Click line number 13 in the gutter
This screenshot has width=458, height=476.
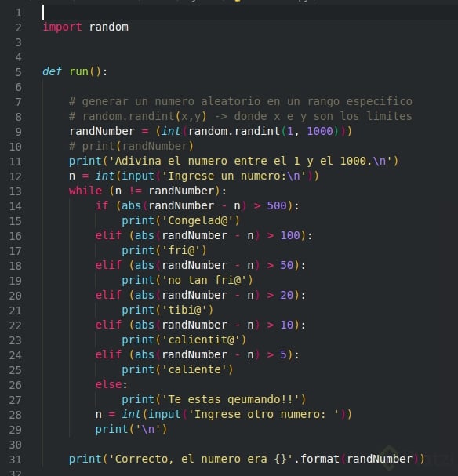click(15, 191)
